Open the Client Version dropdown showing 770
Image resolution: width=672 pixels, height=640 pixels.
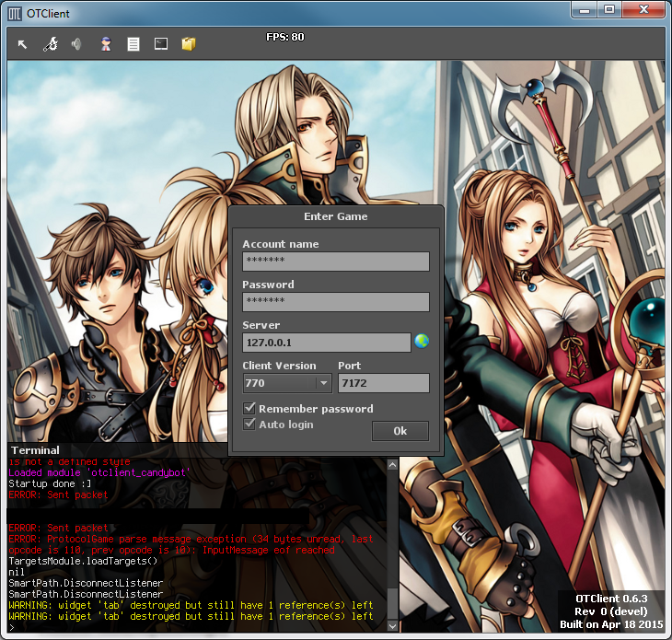pyautogui.click(x=287, y=383)
